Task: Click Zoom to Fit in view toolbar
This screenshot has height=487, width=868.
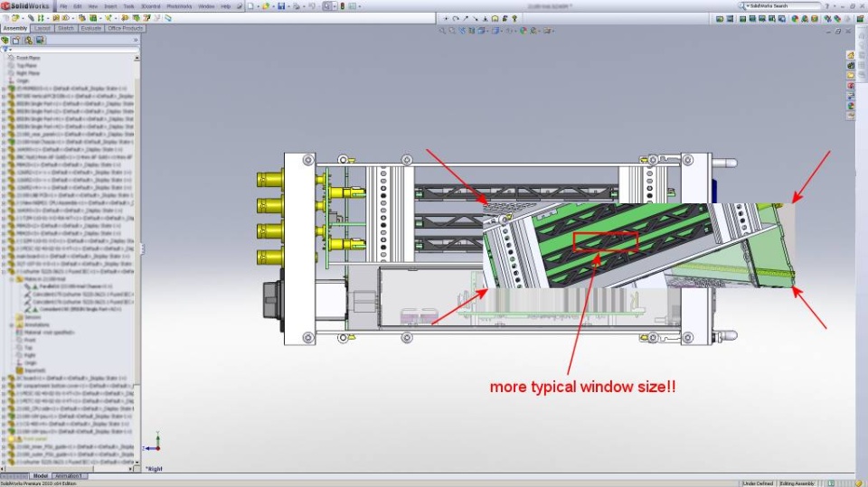Action: point(442,31)
